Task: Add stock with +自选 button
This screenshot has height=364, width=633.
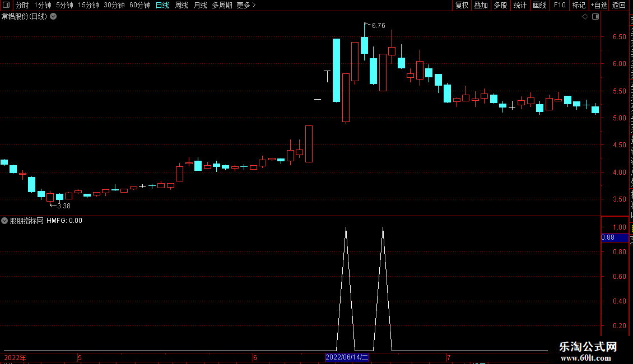Action: click(x=599, y=5)
